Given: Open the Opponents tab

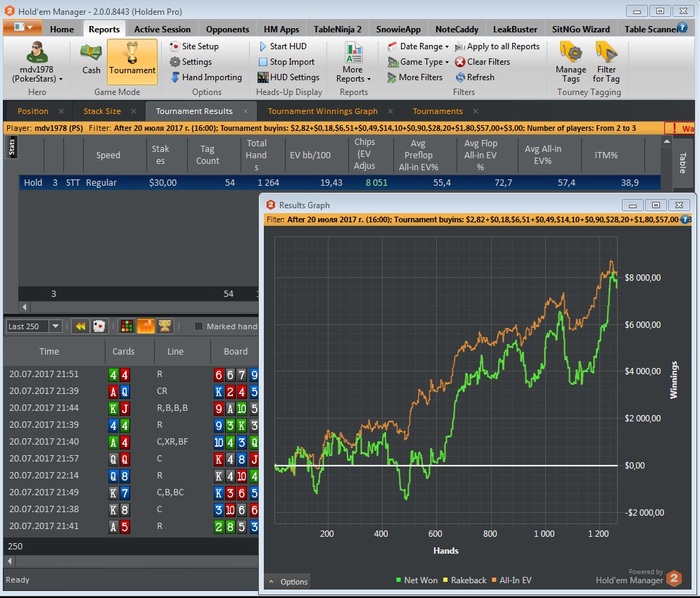Looking at the screenshot, I should pos(227,29).
